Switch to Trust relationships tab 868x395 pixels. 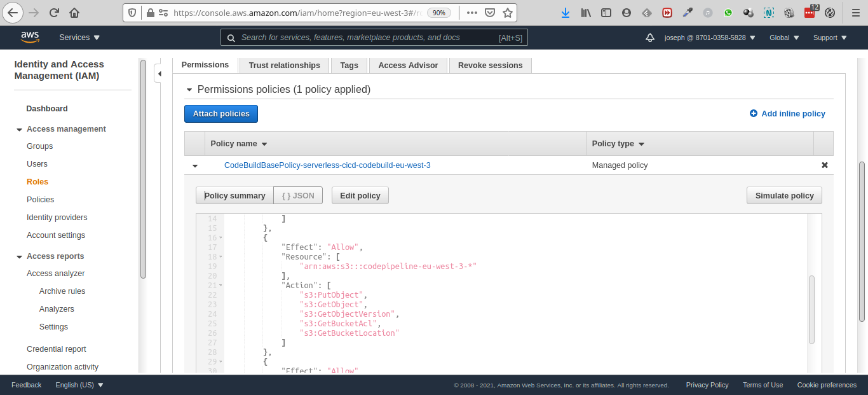[284, 66]
